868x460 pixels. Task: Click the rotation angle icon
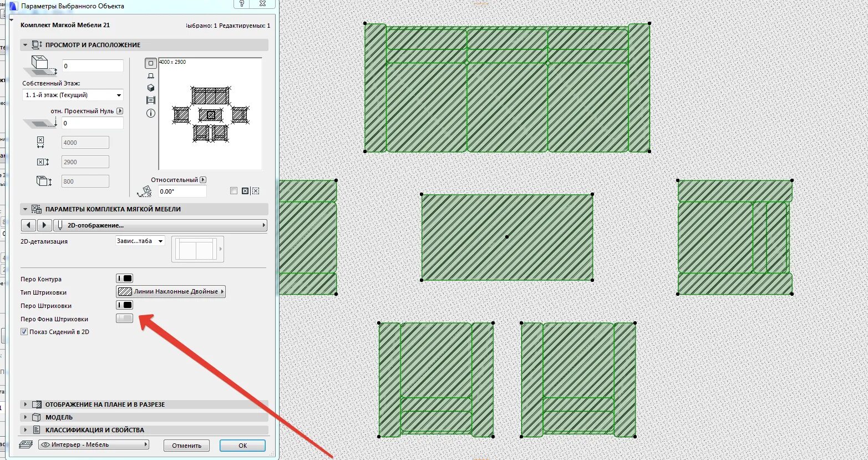tap(144, 191)
